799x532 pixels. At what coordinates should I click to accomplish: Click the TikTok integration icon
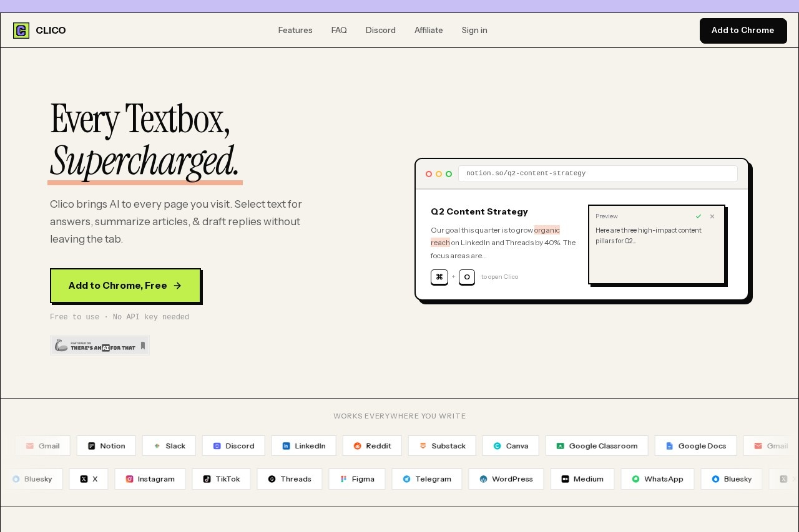click(x=207, y=479)
